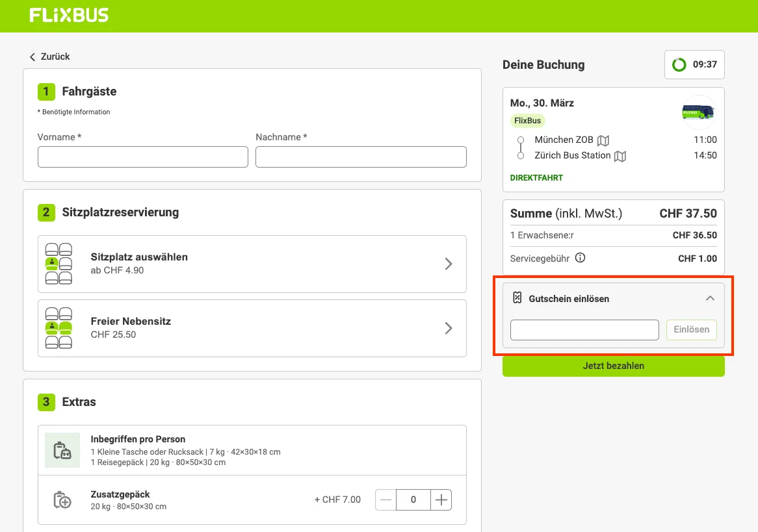Image resolution: width=758 pixels, height=532 pixels.
Task: Click the FlixBus label on the trip card
Action: pyautogui.click(x=527, y=121)
